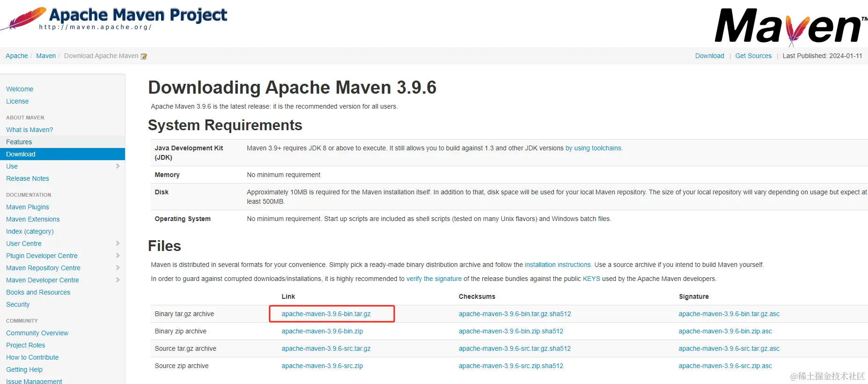This screenshot has height=384, width=868.
Task: Click the edit icon beside Download Apache Maven
Action: [144, 56]
